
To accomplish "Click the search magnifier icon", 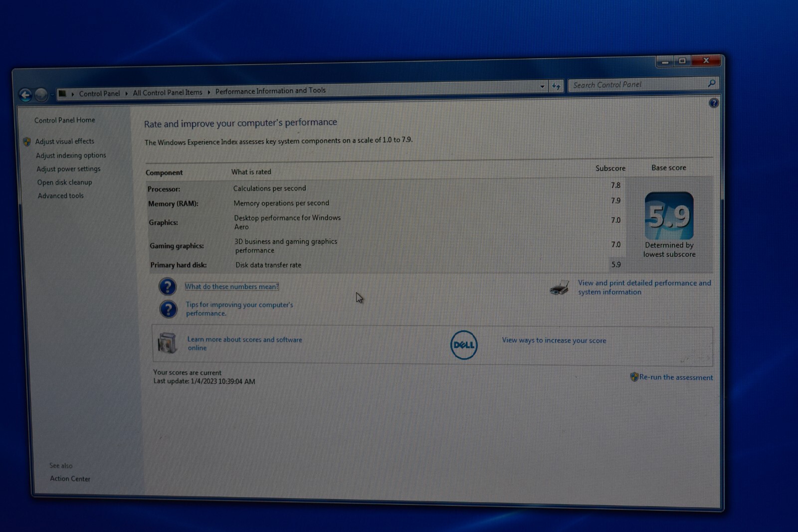I will pos(712,83).
